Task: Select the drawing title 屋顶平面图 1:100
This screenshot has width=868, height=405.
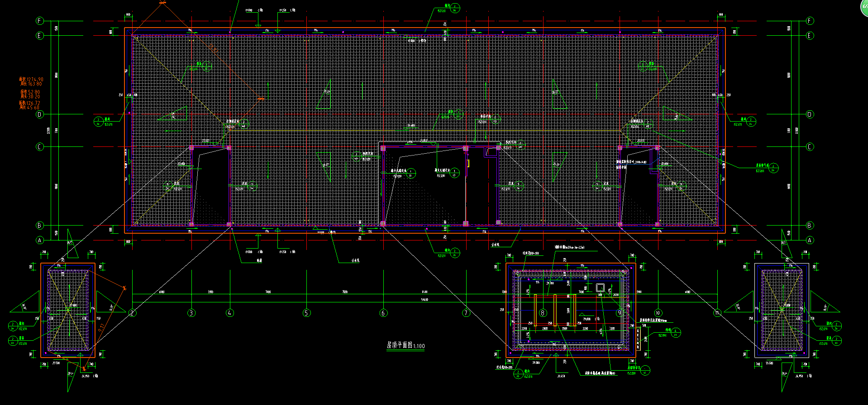Action: [405, 345]
